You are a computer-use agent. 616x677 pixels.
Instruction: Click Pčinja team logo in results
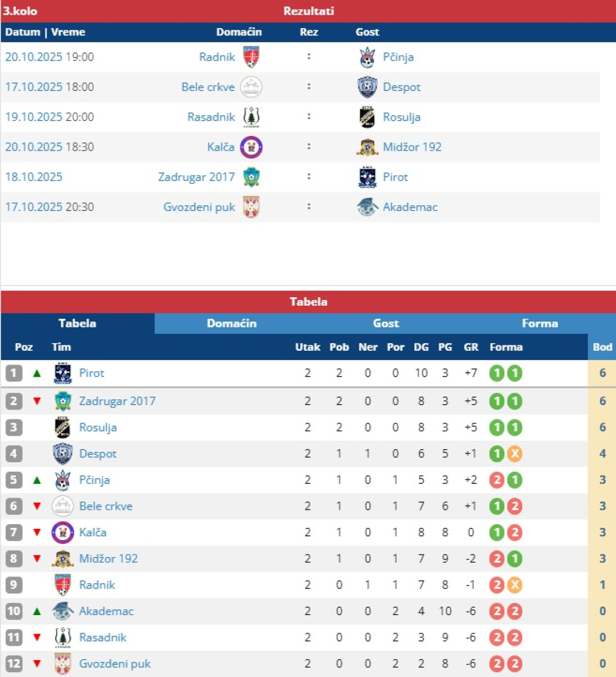[367, 57]
